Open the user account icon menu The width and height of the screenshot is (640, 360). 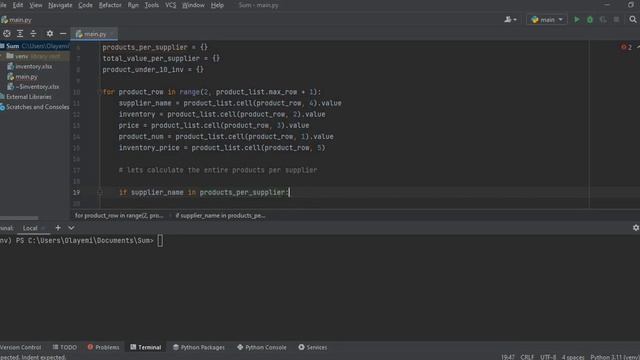(x=510, y=20)
